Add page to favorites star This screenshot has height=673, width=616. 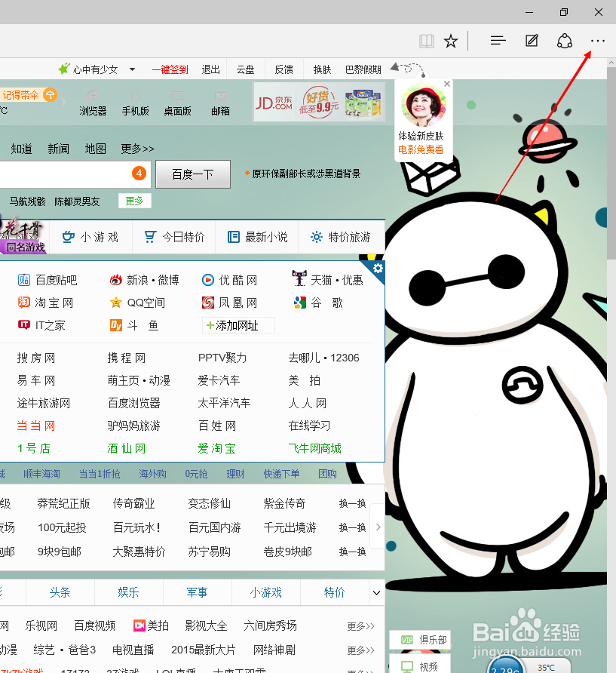[450, 41]
